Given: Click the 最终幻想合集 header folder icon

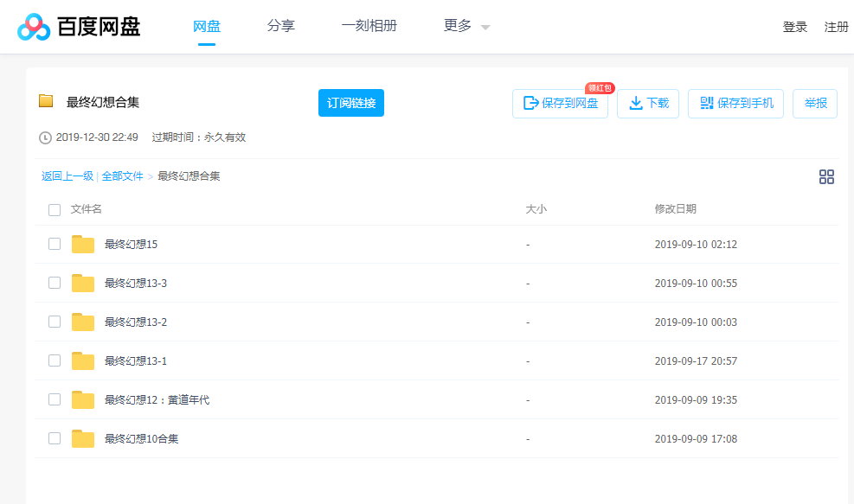Looking at the screenshot, I should pyautogui.click(x=46, y=101).
